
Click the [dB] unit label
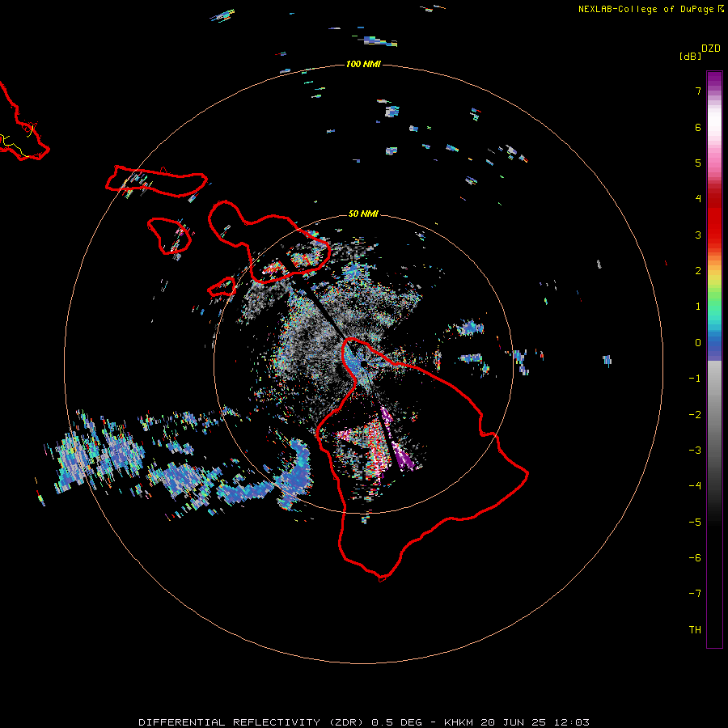coord(690,56)
